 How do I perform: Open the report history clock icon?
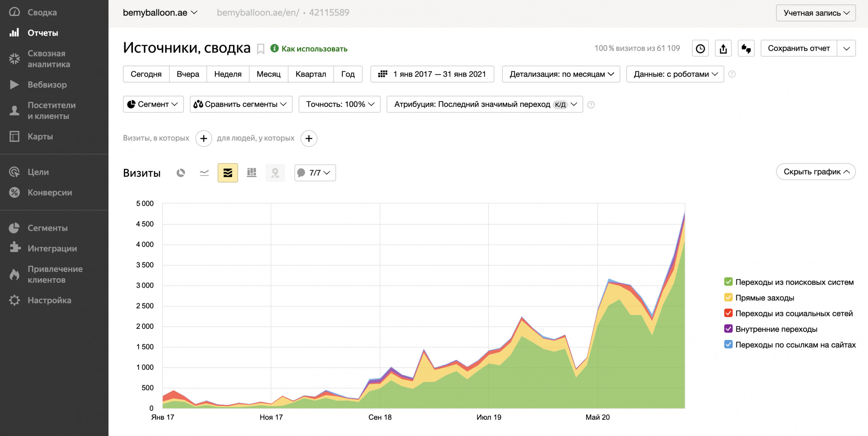coord(700,49)
